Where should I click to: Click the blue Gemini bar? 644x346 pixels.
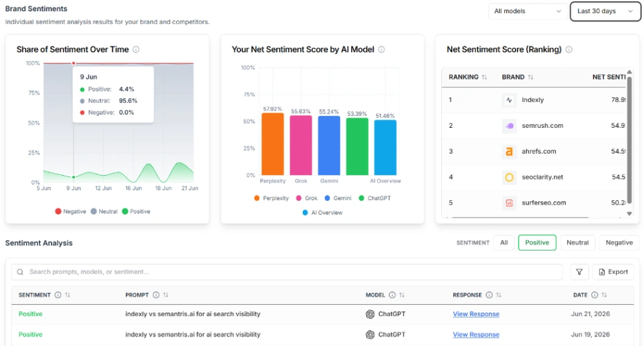click(329, 145)
